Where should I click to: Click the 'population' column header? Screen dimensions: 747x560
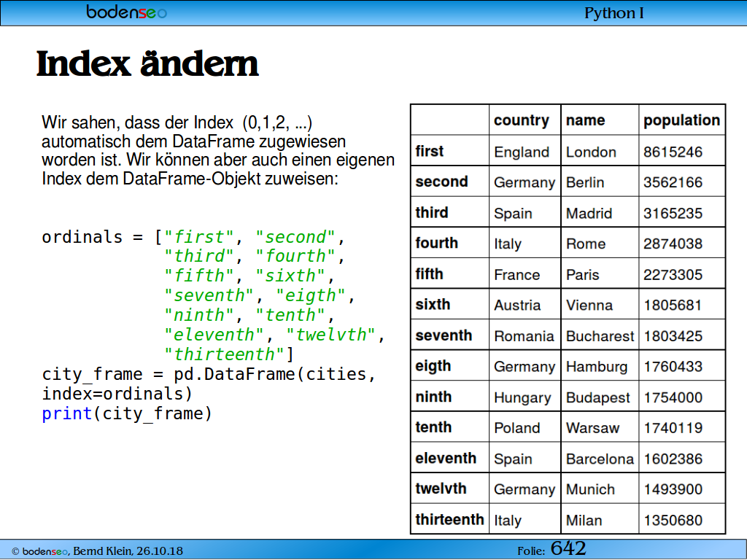tap(682, 120)
